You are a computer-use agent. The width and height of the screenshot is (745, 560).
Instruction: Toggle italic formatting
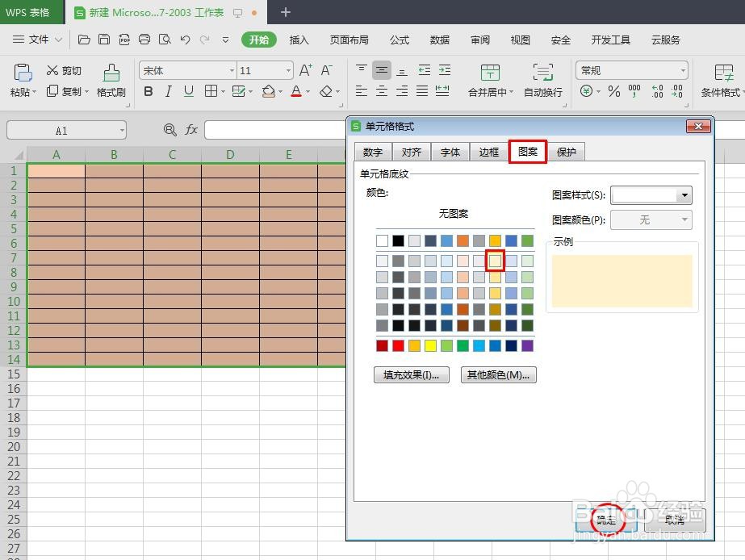pyautogui.click(x=169, y=91)
